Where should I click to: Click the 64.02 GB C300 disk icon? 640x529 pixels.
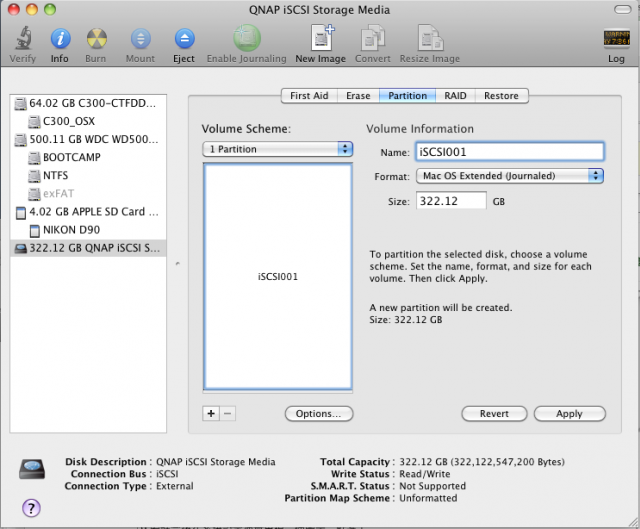click(x=20, y=104)
